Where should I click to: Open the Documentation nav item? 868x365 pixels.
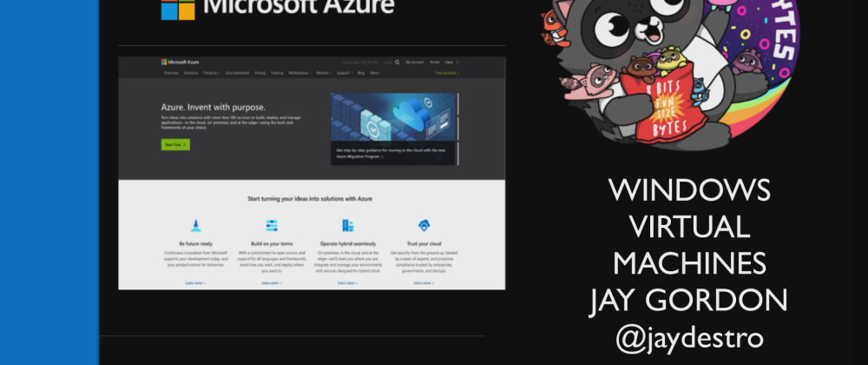[238, 73]
